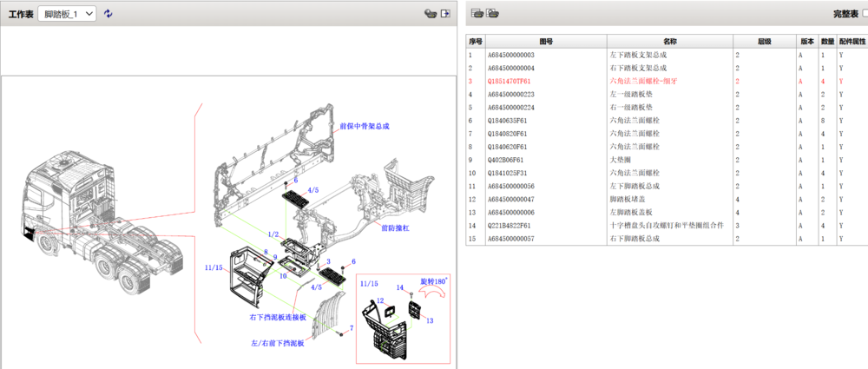Click callout 8 in the diagram

pyautogui.click(x=266, y=252)
